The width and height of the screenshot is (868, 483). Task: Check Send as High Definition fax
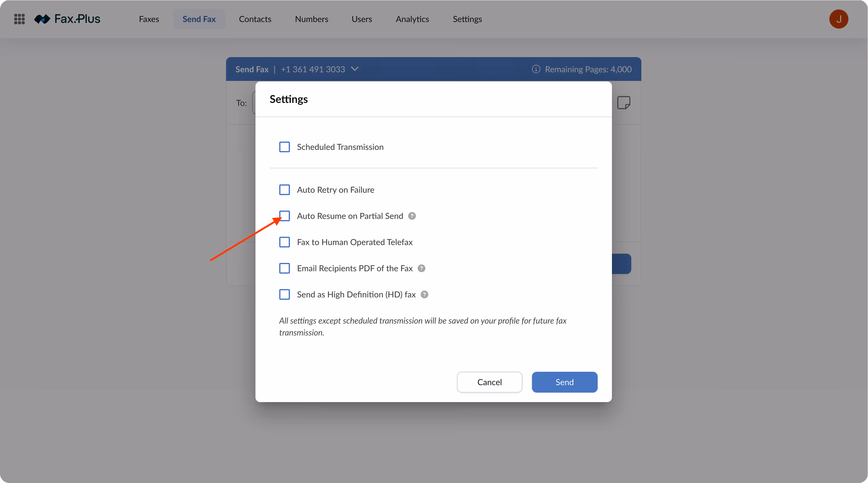coord(284,294)
